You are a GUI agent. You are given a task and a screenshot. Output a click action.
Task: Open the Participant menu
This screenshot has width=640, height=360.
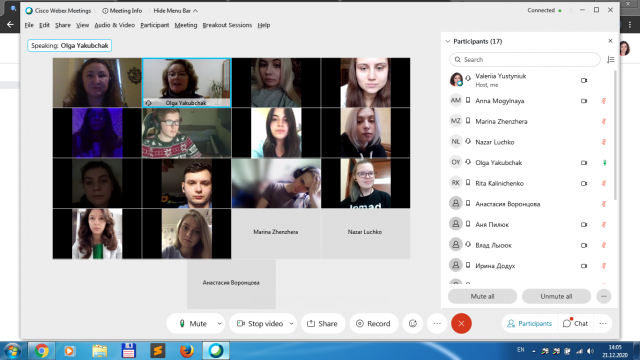tap(155, 25)
